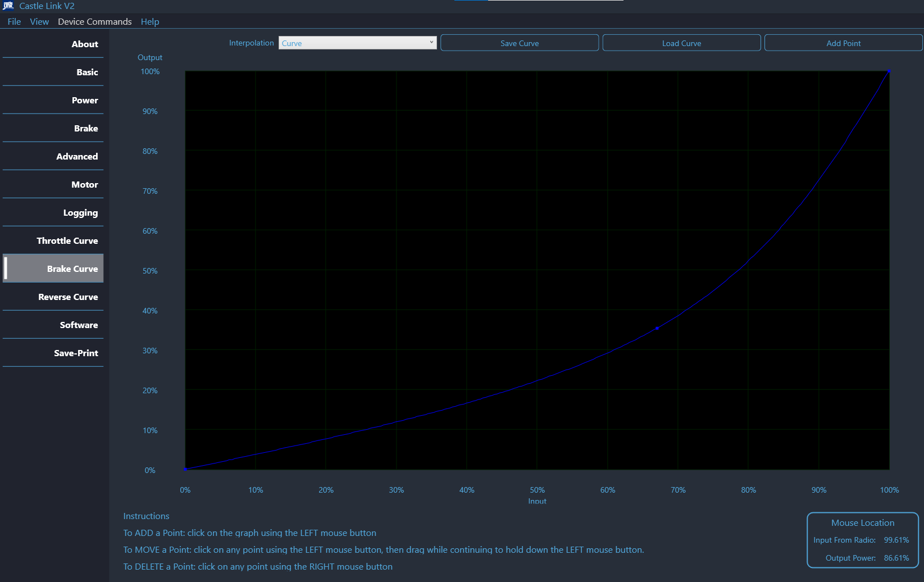
Task: Go to the About tab
Action: tap(53, 44)
